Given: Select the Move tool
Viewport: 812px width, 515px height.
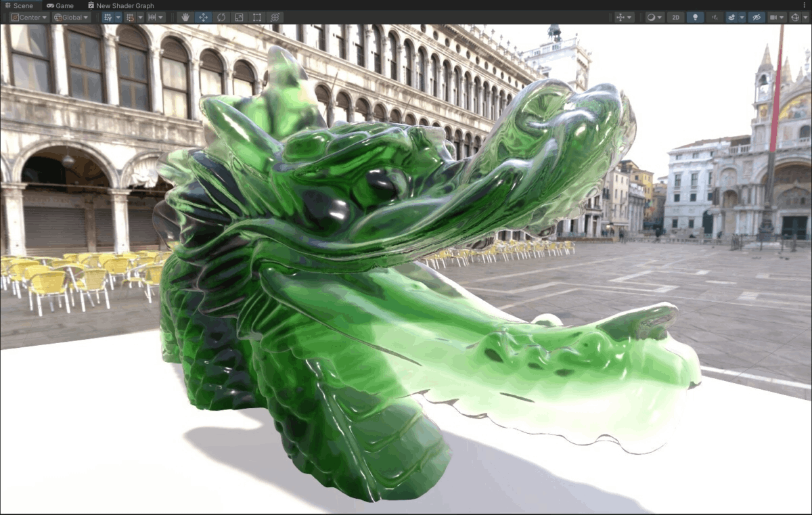Looking at the screenshot, I should [x=204, y=18].
